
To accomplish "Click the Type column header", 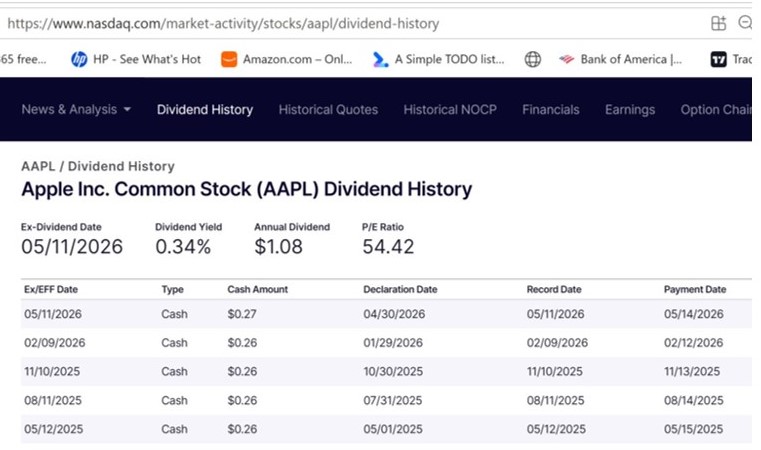I will click(172, 289).
